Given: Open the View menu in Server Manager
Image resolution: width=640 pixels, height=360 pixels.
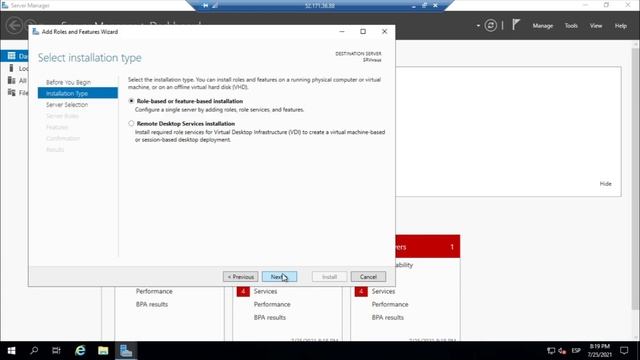Looking at the screenshot, I should coord(596,26).
